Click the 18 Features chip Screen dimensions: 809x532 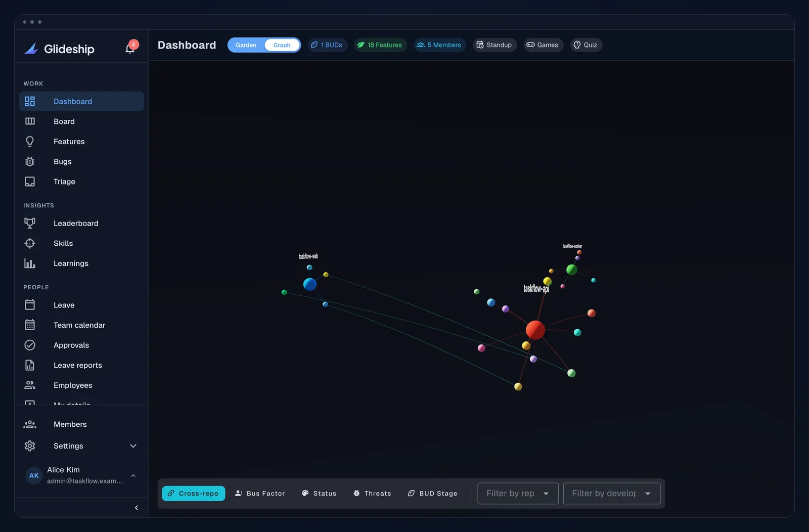point(380,45)
